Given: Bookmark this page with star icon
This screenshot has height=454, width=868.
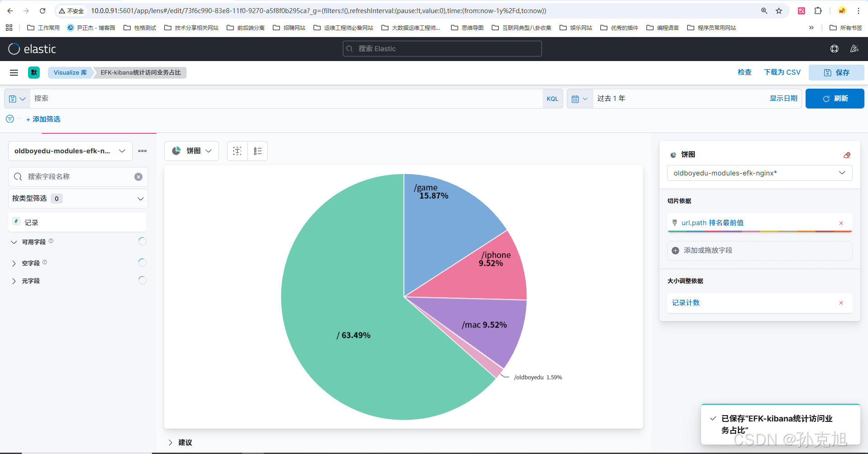Looking at the screenshot, I should coord(779,11).
